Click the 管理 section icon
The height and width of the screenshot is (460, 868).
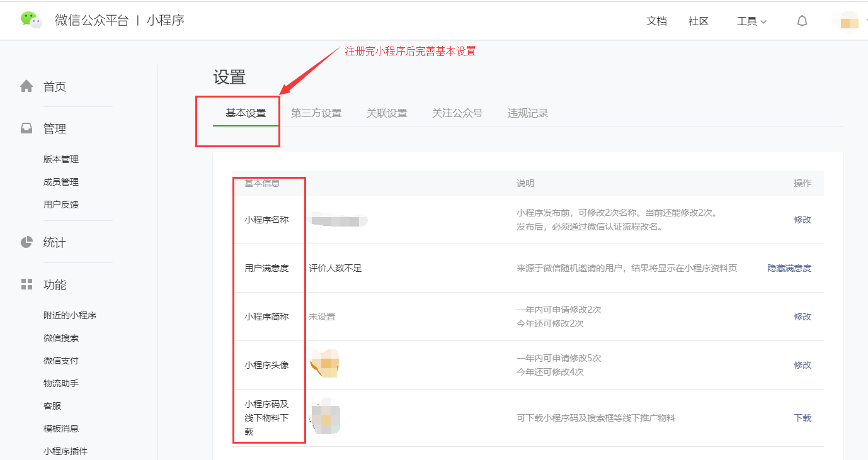(x=26, y=128)
